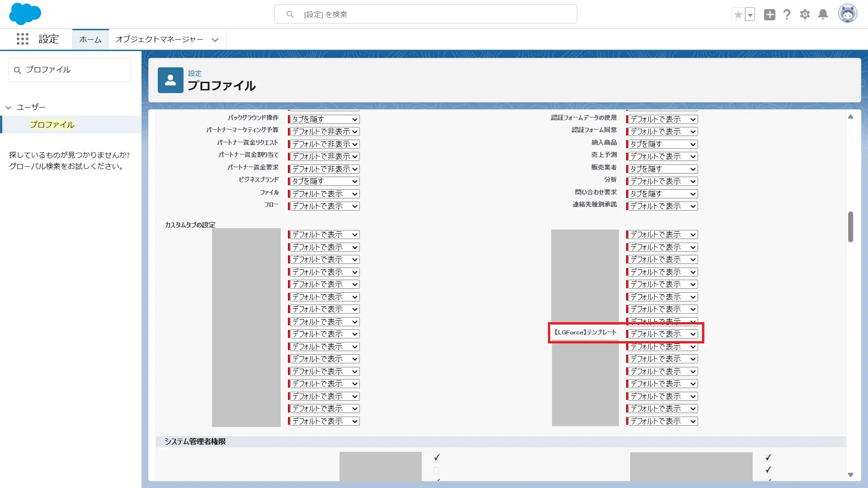The image size is (868, 488).
Task: Open the App Launcher dots grid
Action: [x=22, y=39]
